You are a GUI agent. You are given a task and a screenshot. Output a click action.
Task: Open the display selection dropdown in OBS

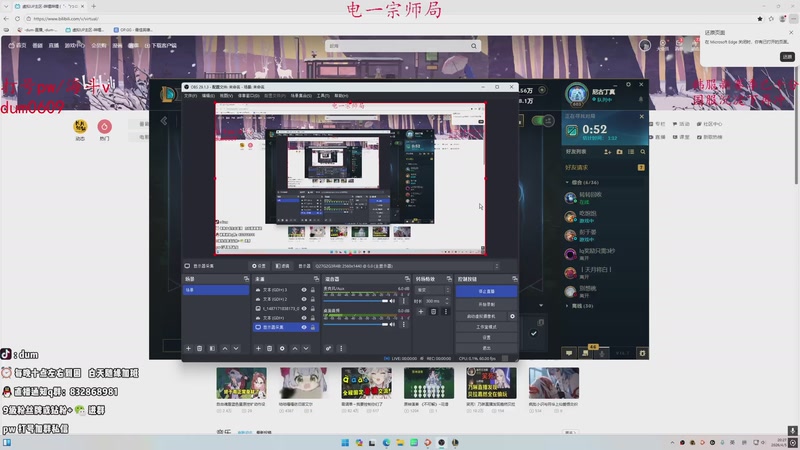click(360, 267)
